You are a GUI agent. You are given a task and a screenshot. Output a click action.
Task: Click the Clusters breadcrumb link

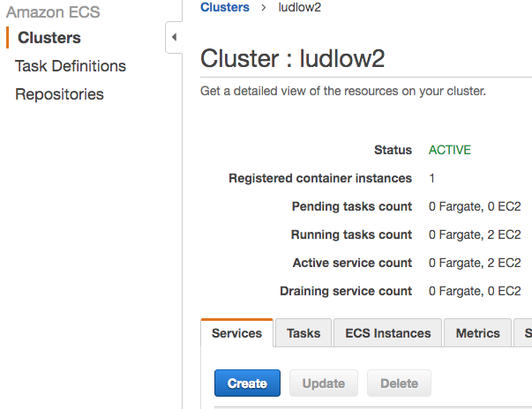pyautogui.click(x=225, y=7)
